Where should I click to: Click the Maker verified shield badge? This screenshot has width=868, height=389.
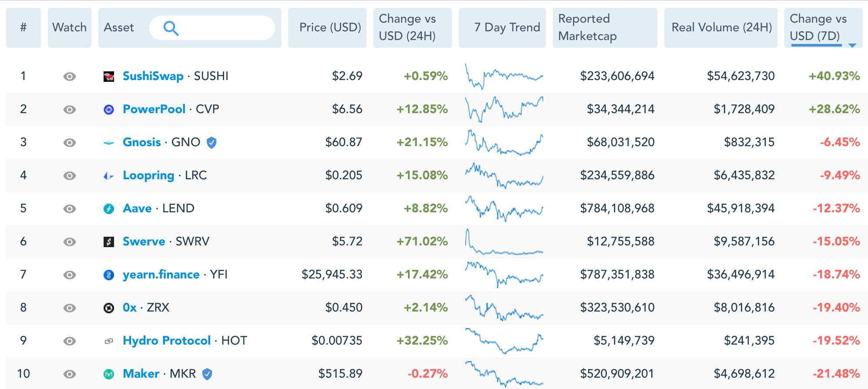(x=207, y=374)
